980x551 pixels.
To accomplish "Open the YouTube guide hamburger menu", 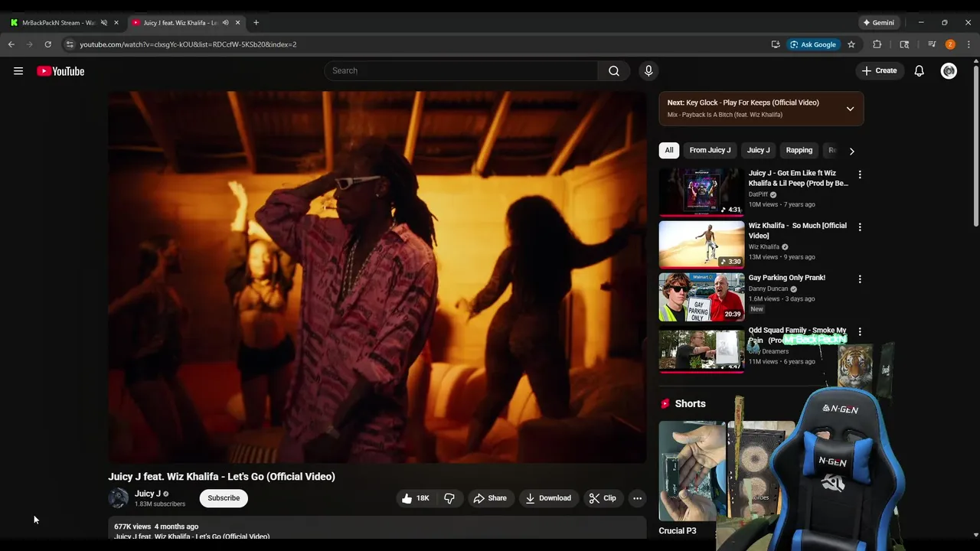I will 18,71.
